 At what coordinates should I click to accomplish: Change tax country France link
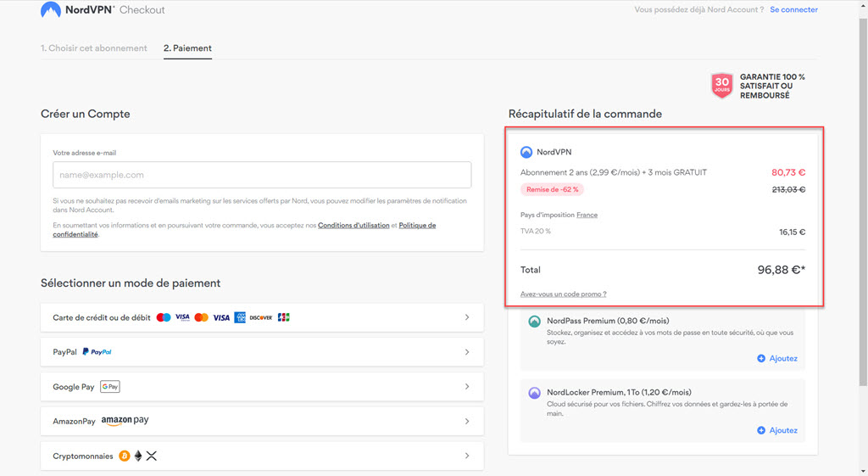[587, 215]
